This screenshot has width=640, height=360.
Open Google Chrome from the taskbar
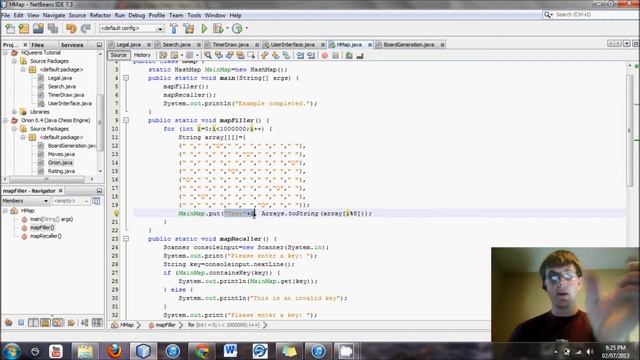pyautogui.click(x=202, y=351)
